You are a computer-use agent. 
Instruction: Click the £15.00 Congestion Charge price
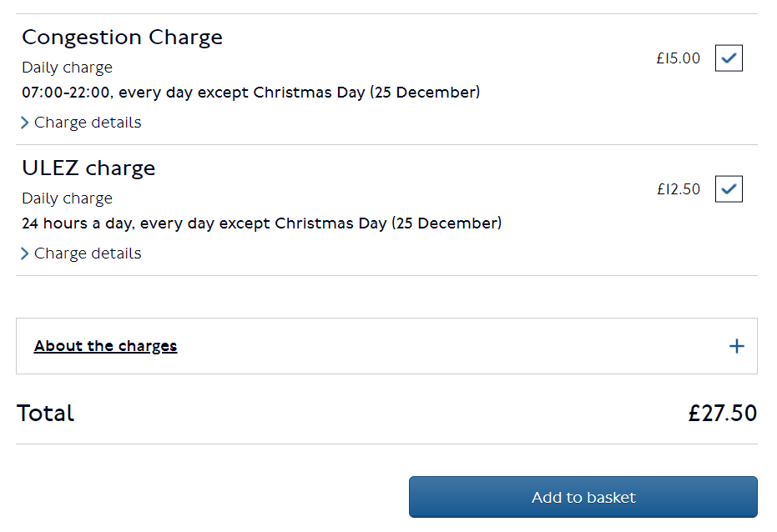coord(678,59)
